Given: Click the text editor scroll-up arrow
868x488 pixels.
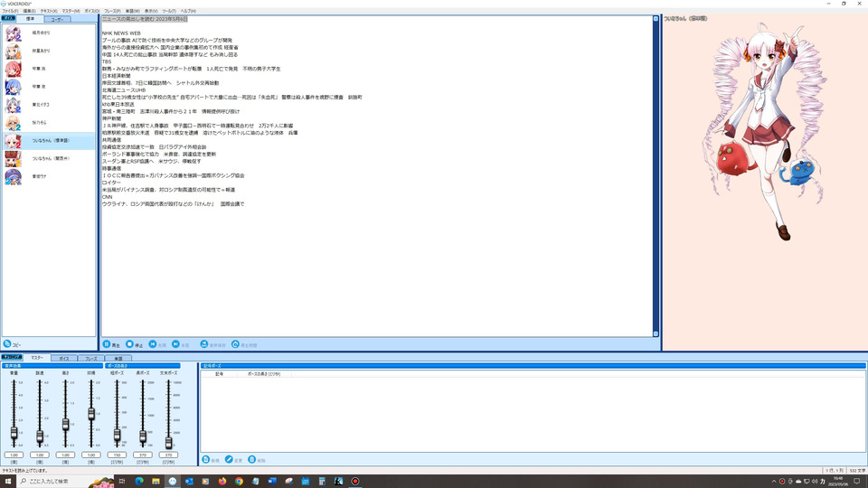Looking at the screenshot, I should tap(656, 19).
